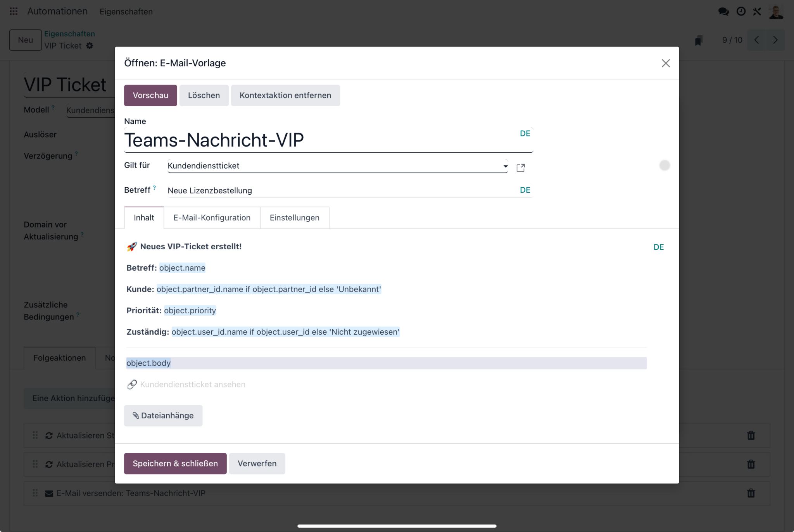Go to previous record with the left arrow
Viewport: 794px width, 532px height.
tap(756, 40)
